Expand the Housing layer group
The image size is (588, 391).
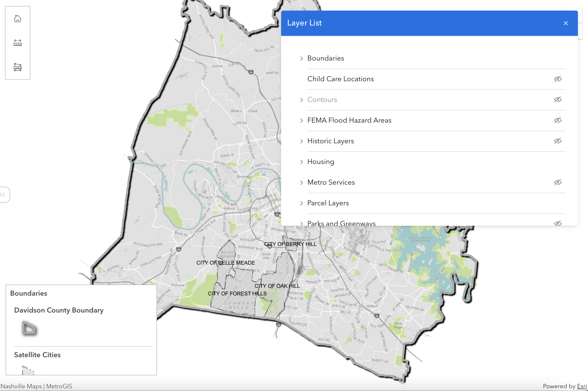[x=302, y=162]
